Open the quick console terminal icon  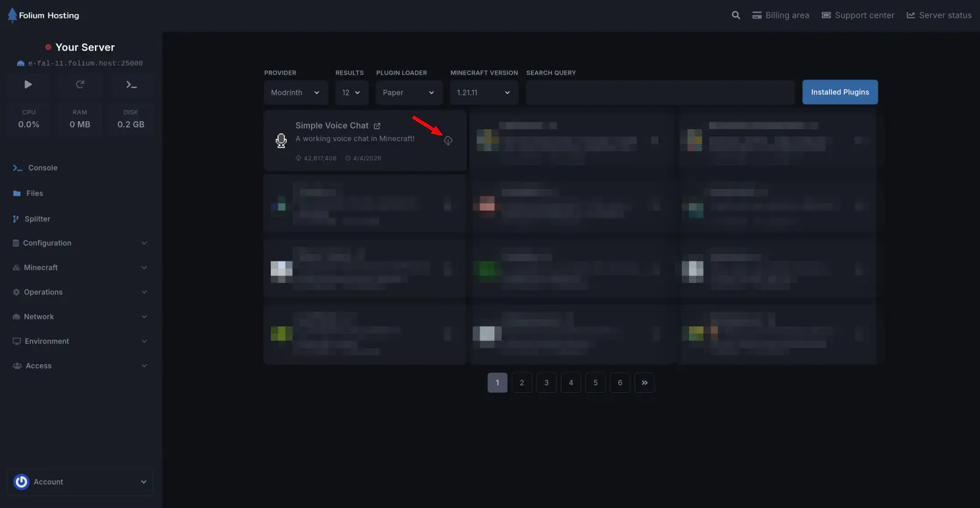[131, 84]
